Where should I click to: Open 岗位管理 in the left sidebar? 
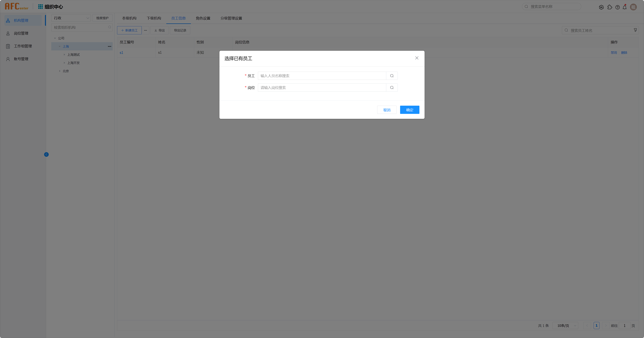pos(21,33)
